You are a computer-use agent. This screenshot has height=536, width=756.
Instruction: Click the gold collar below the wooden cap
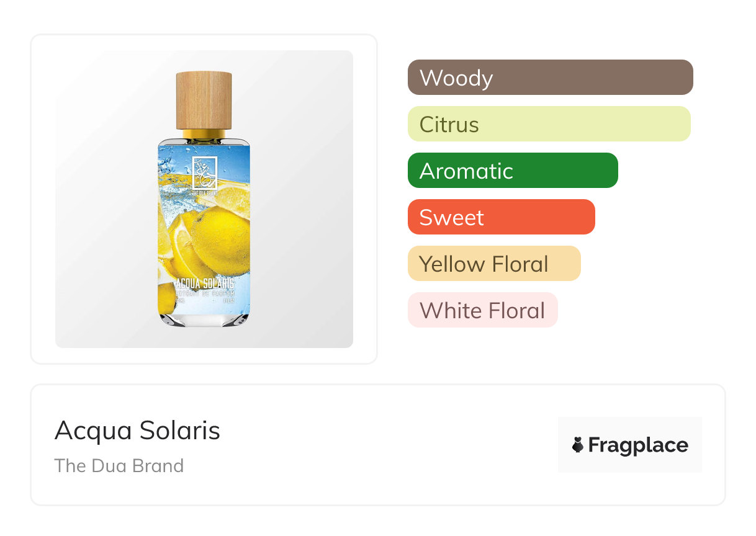204,134
